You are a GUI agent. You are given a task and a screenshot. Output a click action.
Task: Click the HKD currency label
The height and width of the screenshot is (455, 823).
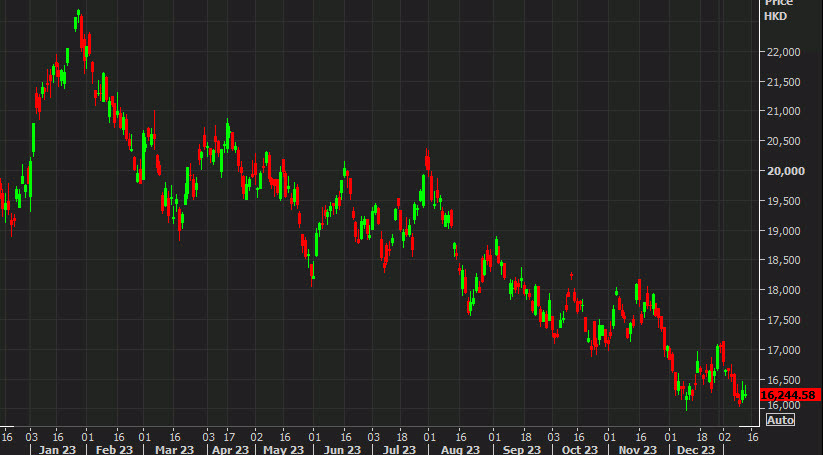click(x=775, y=16)
